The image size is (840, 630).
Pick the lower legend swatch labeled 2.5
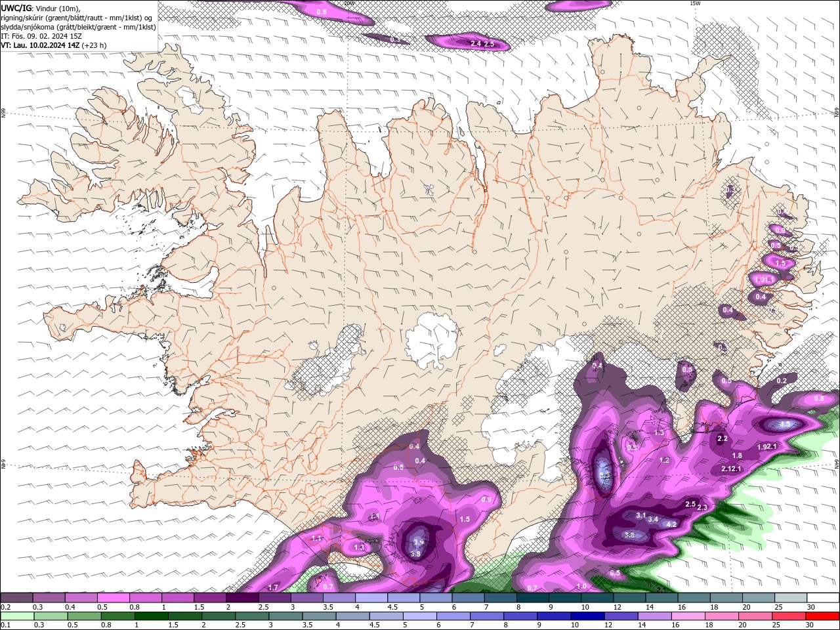(x=251, y=616)
